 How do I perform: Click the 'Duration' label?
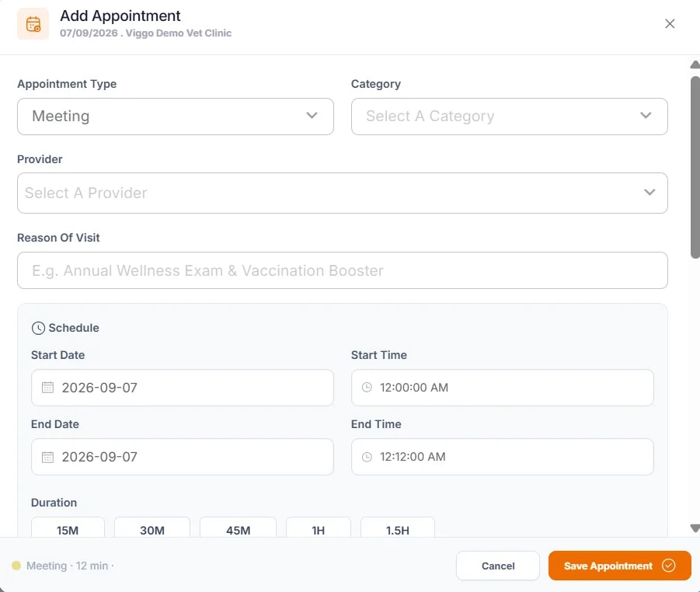(54, 503)
